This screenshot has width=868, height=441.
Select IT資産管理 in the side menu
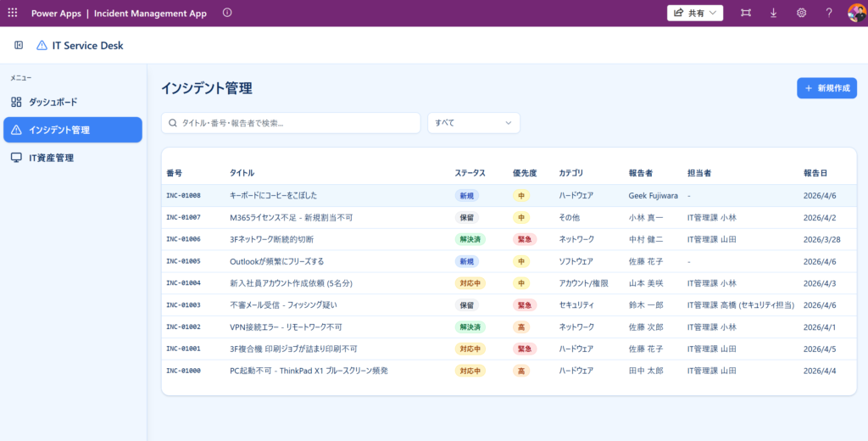pos(51,158)
